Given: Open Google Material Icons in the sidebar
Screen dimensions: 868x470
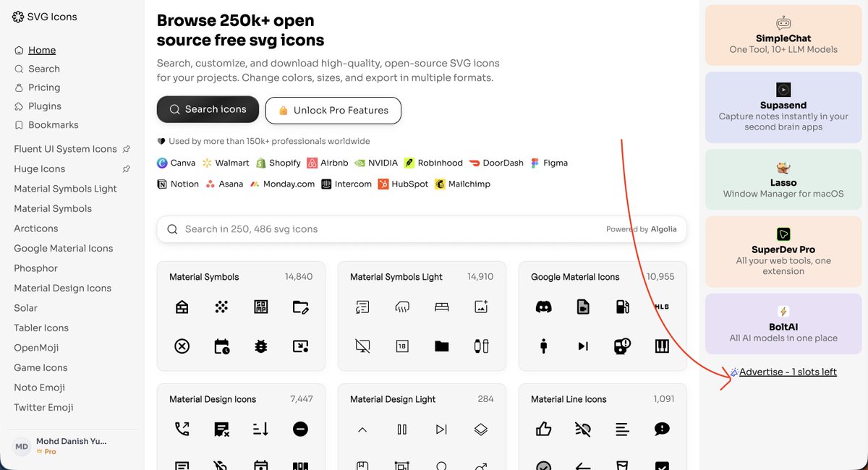Looking at the screenshot, I should click(64, 248).
